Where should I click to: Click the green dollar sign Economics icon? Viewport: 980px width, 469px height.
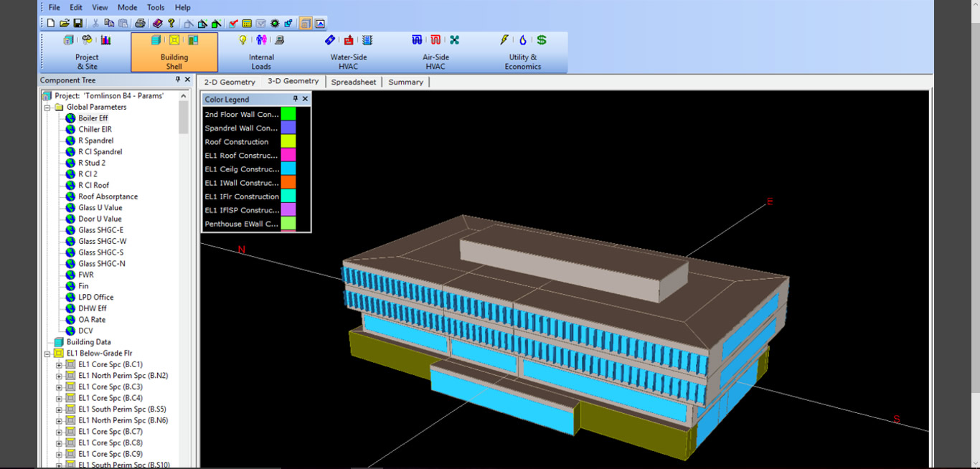(x=541, y=40)
